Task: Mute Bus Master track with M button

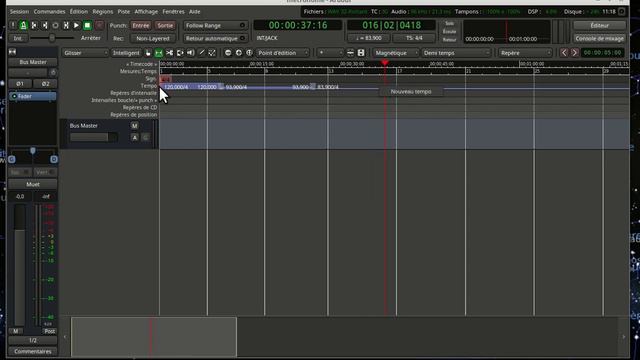Action: (135, 126)
